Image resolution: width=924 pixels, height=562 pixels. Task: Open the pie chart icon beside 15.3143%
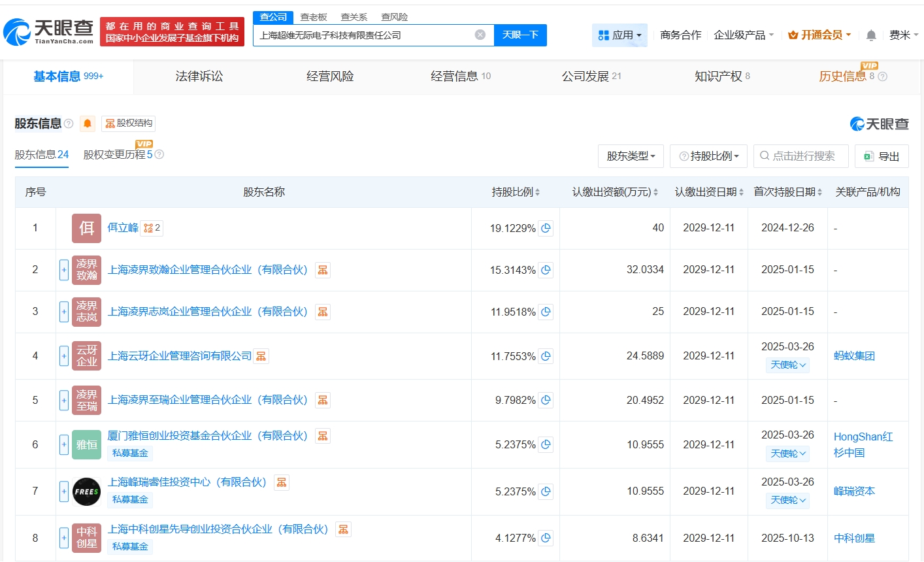click(x=546, y=270)
